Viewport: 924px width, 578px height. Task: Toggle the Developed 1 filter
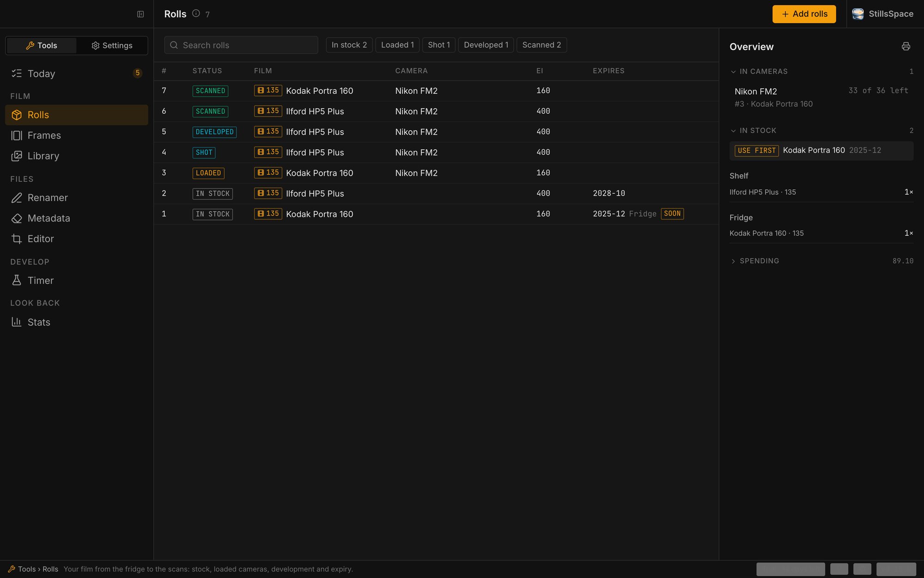click(x=486, y=45)
